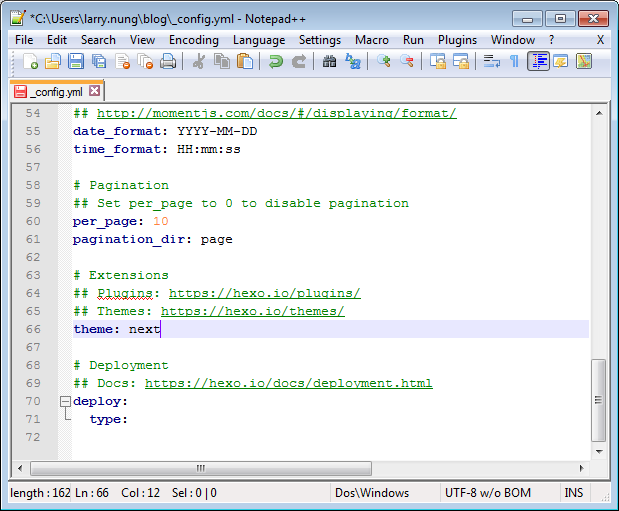Open the hexo.io/themes link
Screen dimensions: 619x511
[253, 312]
